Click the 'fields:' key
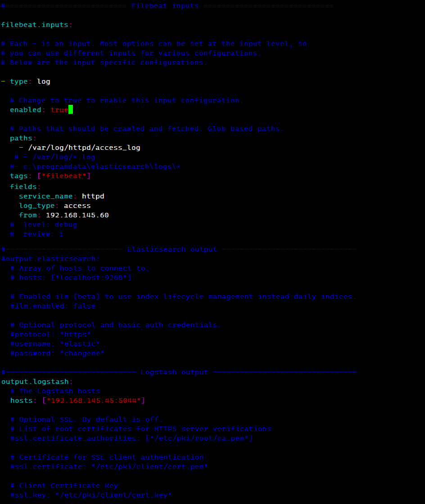Viewport: 425px width, 504px height. (x=25, y=187)
